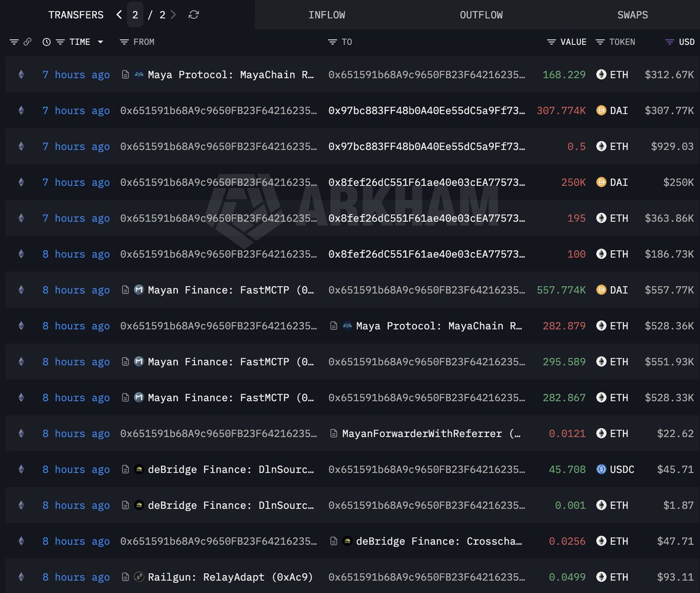
Task: Click the DAI token icon in 307.774K row
Action: [x=601, y=110]
